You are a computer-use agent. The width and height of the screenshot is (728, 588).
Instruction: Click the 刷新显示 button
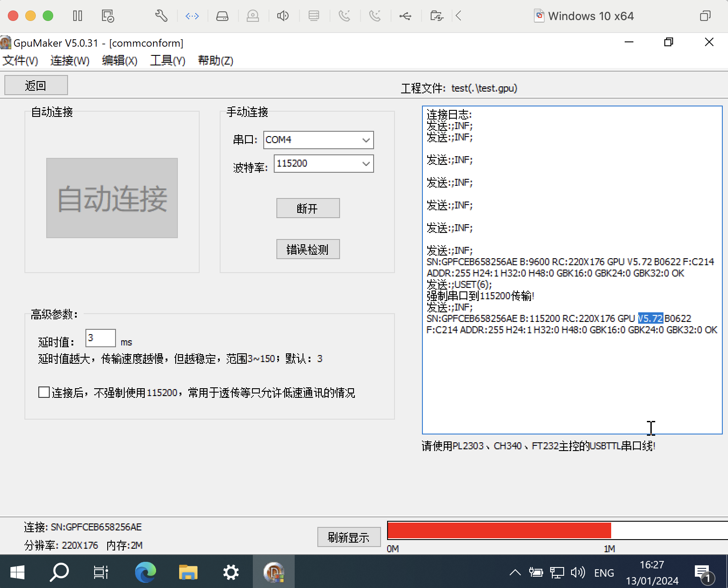click(349, 537)
